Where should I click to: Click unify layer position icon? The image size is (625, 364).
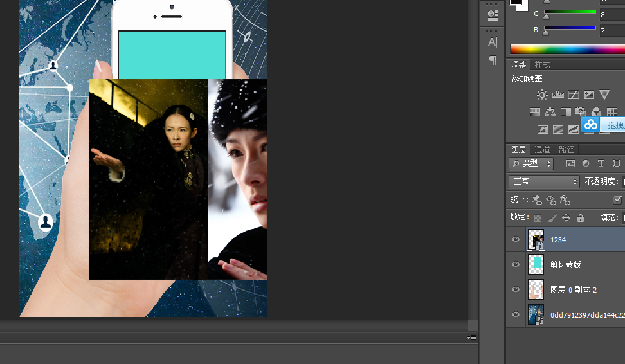(537, 199)
